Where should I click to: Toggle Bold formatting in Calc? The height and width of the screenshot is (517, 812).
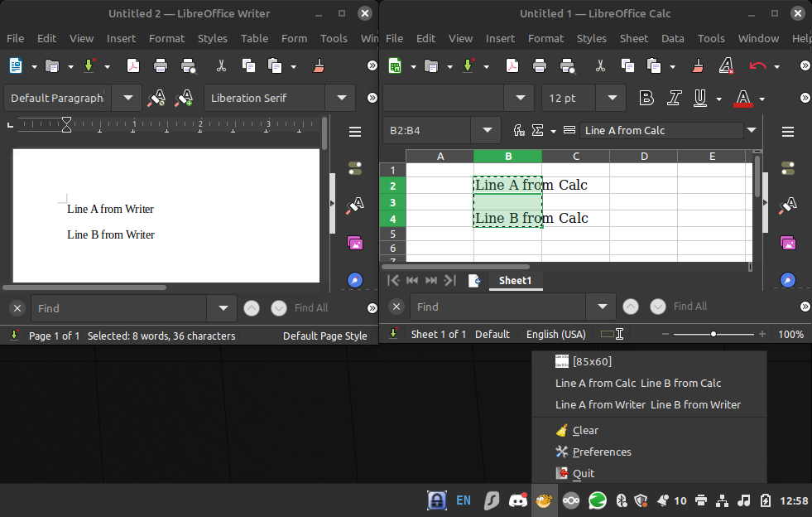[645, 98]
